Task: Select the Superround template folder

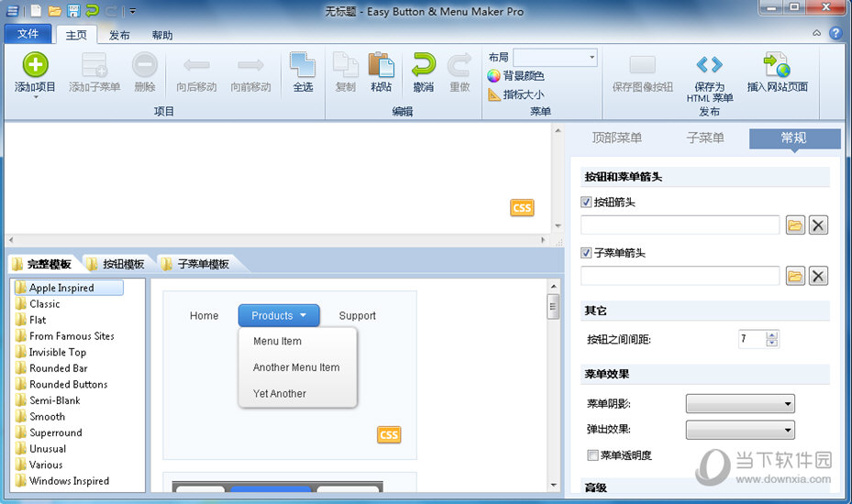Action: (49, 433)
